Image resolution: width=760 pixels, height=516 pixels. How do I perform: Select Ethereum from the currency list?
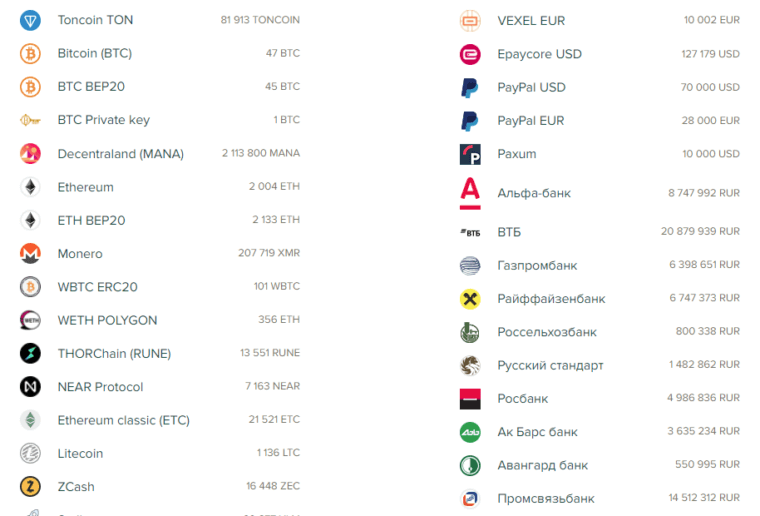click(85, 187)
